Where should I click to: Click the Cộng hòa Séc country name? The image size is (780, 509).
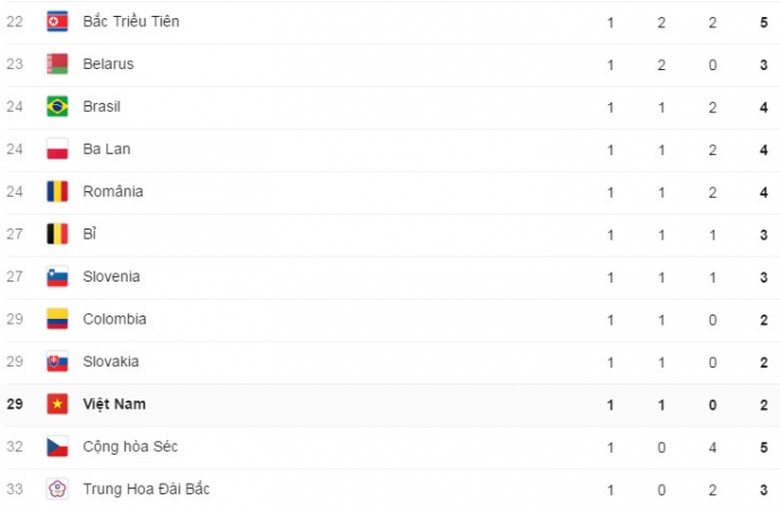[x=130, y=447]
